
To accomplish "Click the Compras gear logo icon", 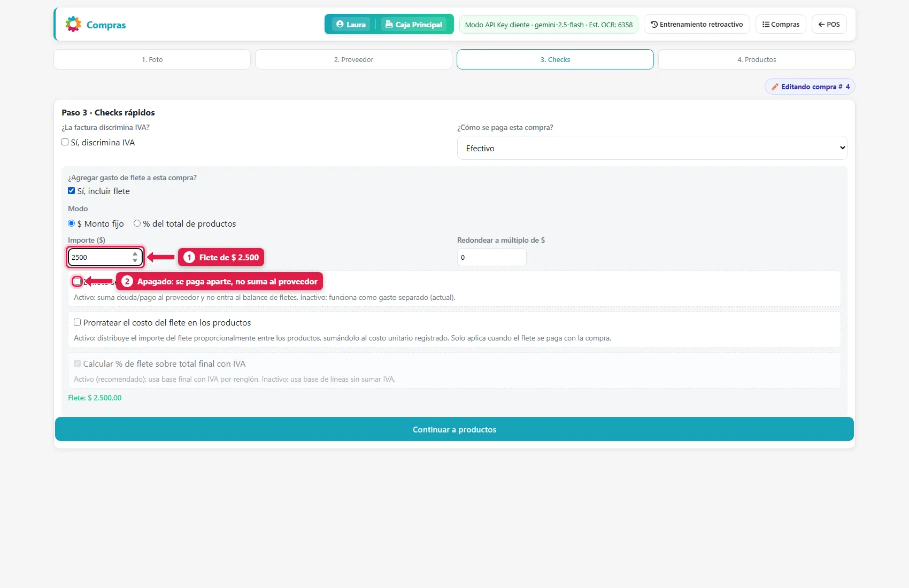I will (x=73, y=24).
